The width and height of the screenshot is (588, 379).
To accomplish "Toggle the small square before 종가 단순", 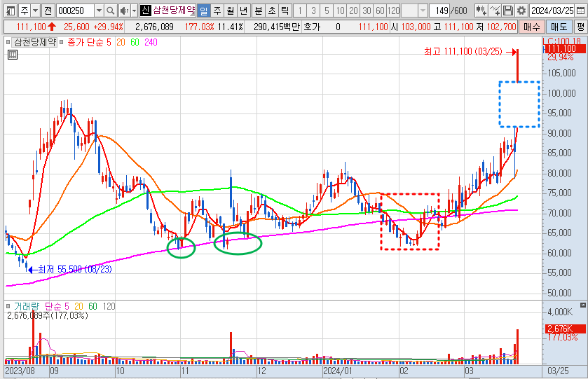I will coord(62,42).
